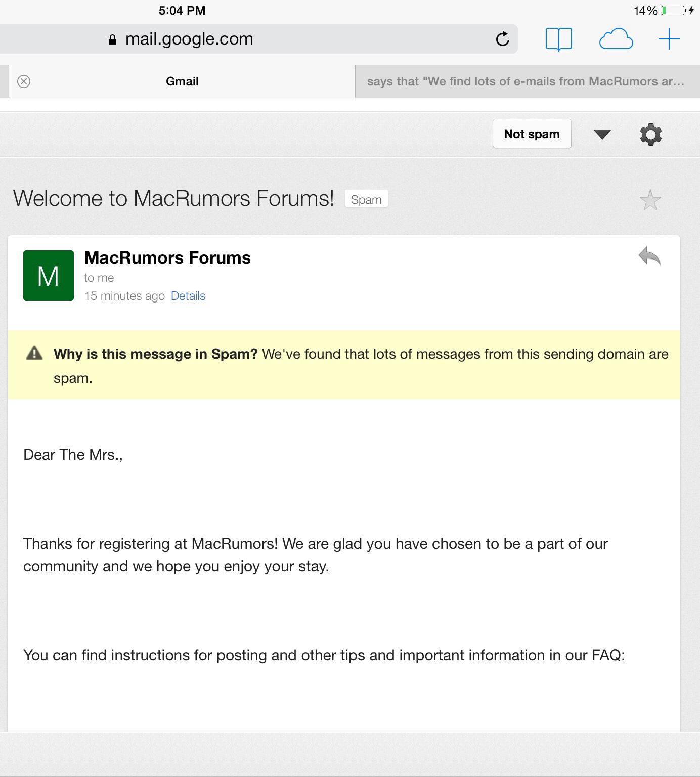Switch to the Gmail tab

[x=182, y=81]
